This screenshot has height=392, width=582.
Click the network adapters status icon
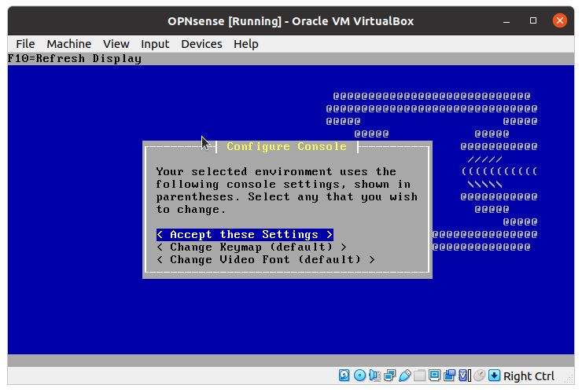coord(390,376)
